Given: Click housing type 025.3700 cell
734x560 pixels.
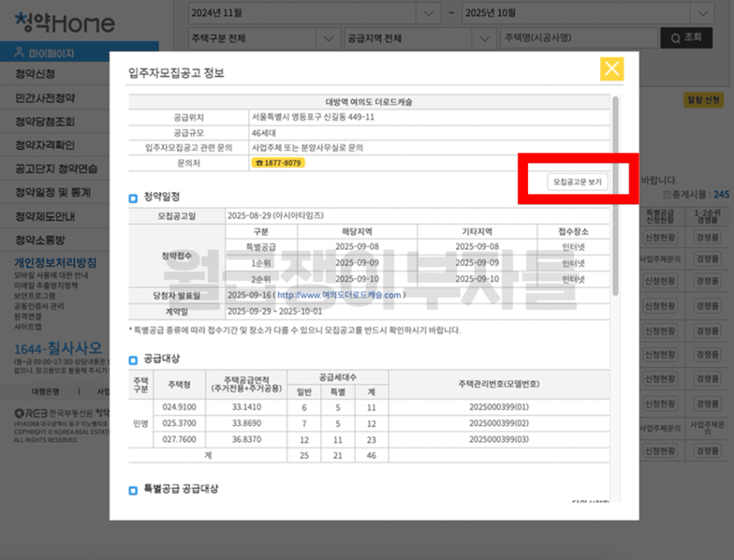Looking at the screenshot, I should 180,423.
